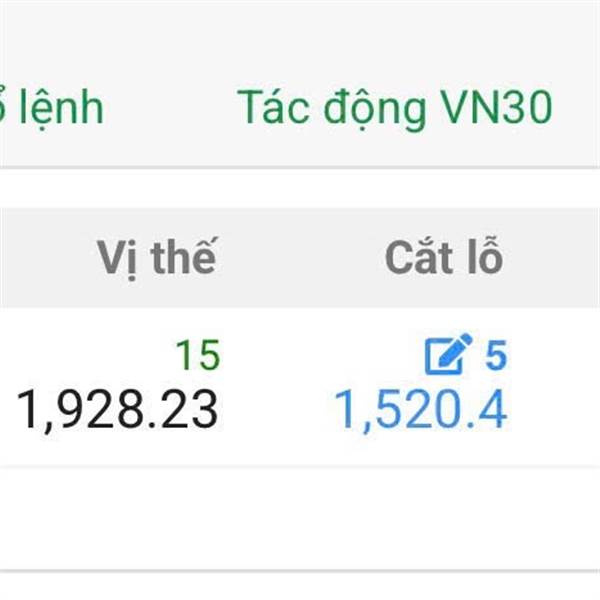Click blank space right of 1,520.4

click(x=554, y=409)
